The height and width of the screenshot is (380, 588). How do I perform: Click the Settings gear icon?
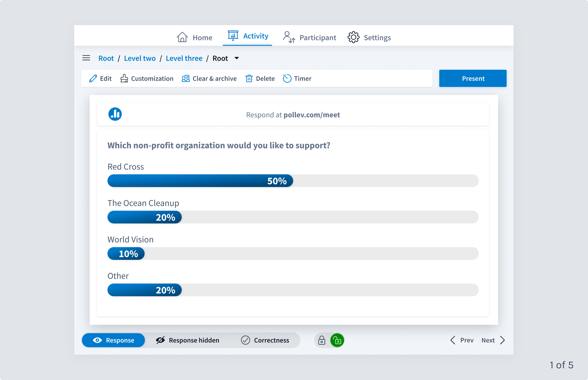pyautogui.click(x=353, y=37)
